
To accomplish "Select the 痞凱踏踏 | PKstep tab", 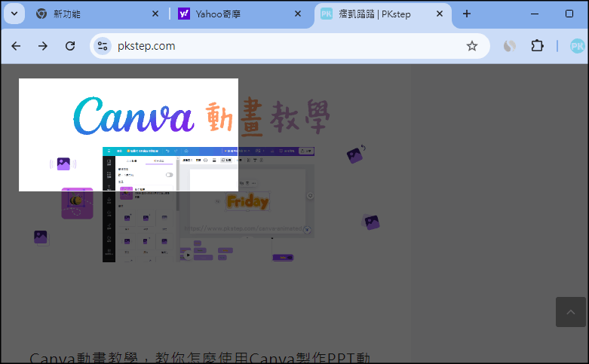I will [x=374, y=14].
